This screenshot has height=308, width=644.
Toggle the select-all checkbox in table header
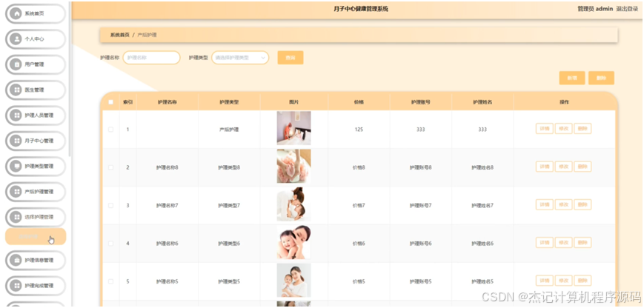click(110, 102)
